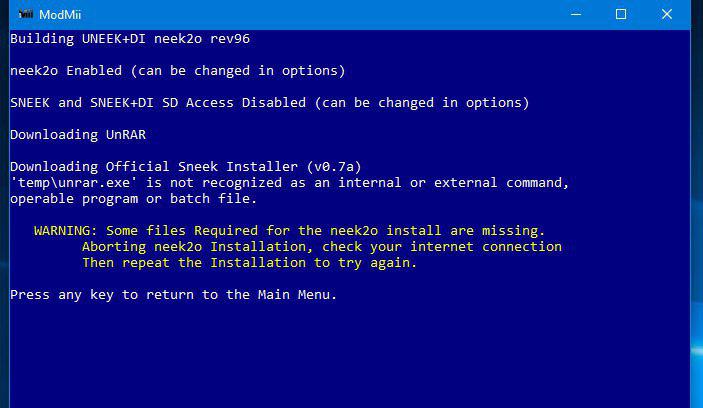This screenshot has height=408, width=703.
Task: Close the ModMii window
Action: point(667,14)
